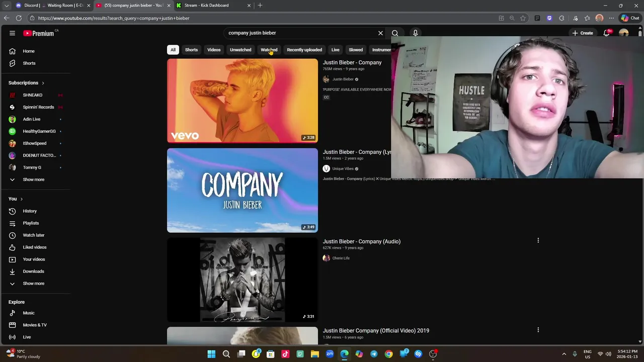Viewport: 644px width, 362px height.
Task: Open options menu for Company (Audio) video
Action: pyautogui.click(x=538, y=241)
